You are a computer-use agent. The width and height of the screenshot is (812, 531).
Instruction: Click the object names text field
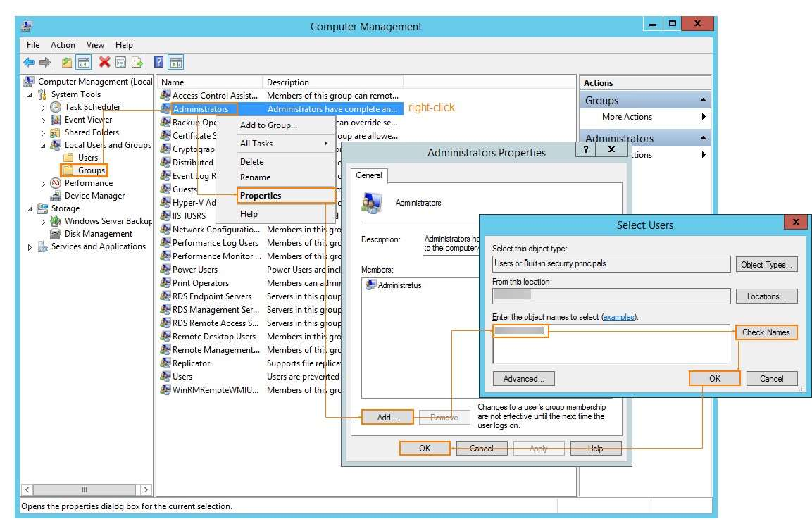[610, 345]
